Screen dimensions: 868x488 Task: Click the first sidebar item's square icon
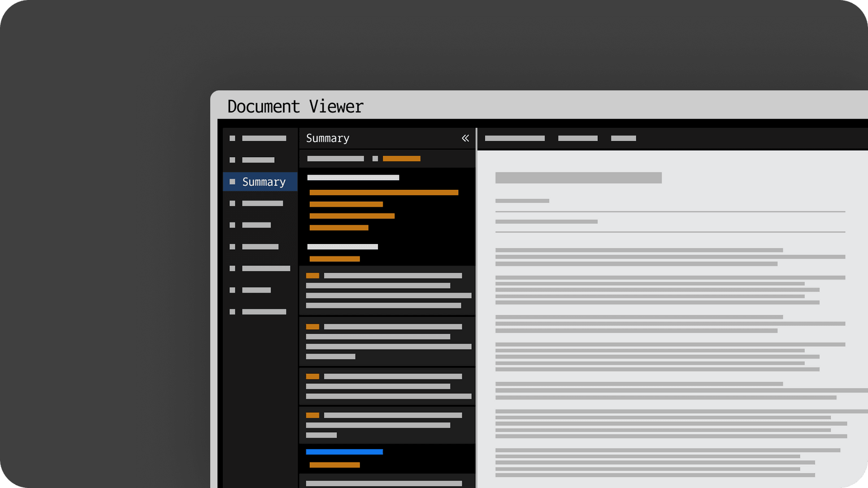click(232, 138)
